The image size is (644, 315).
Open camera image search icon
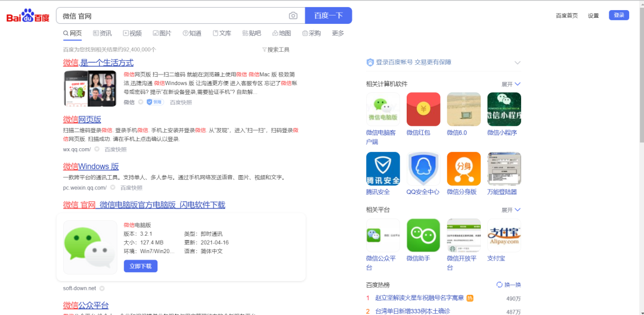tap(293, 16)
